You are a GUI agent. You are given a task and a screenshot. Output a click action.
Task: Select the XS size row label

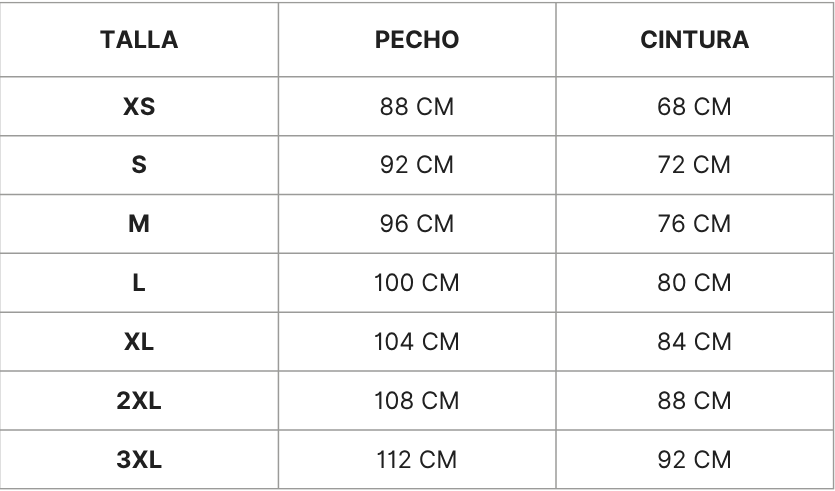[139, 107]
